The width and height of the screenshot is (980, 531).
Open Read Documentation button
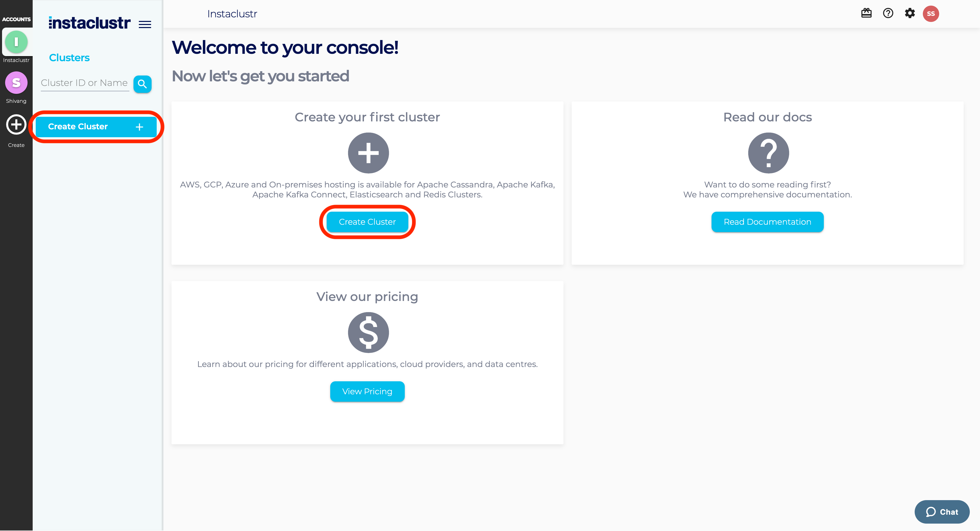click(767, 222)
